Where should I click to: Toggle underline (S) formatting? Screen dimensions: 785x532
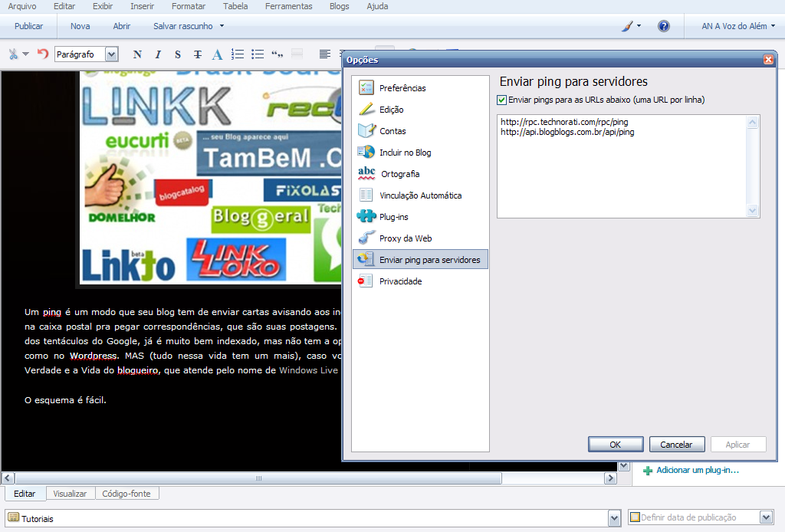178,54
